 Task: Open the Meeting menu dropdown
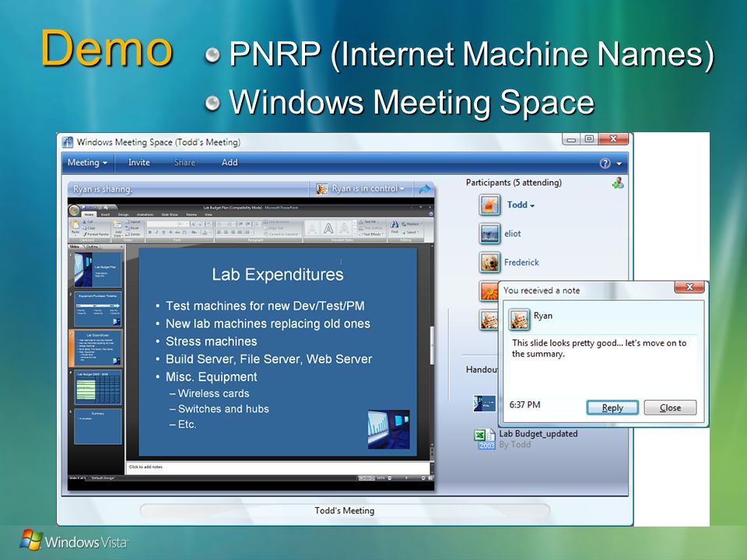point(87,163)
